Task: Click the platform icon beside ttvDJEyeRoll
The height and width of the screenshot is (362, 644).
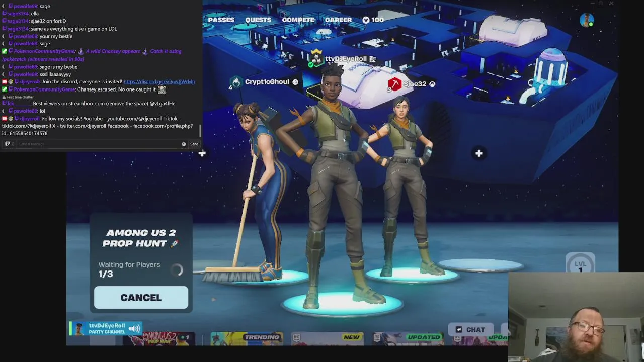Action: [373, 59]
